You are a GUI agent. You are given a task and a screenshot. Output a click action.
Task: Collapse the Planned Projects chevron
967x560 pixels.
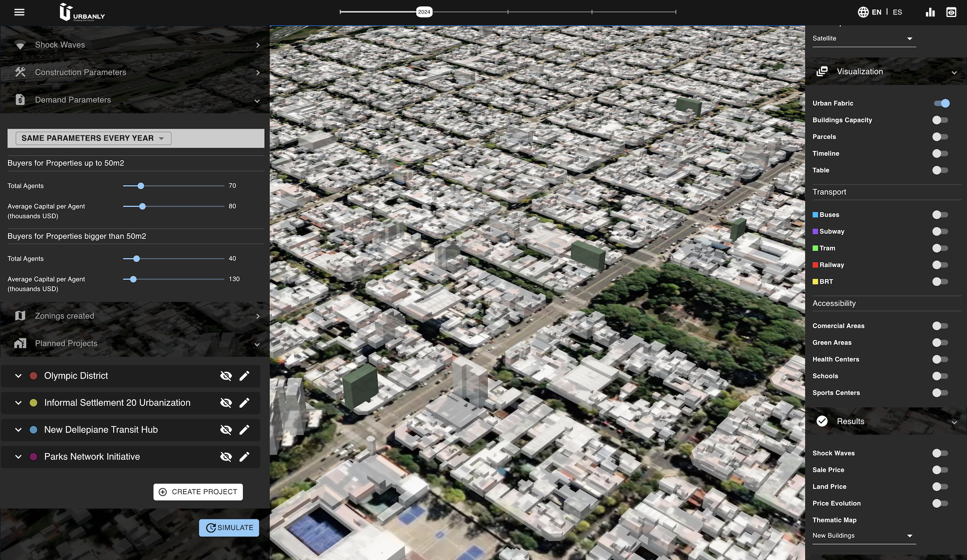point(257,344)
